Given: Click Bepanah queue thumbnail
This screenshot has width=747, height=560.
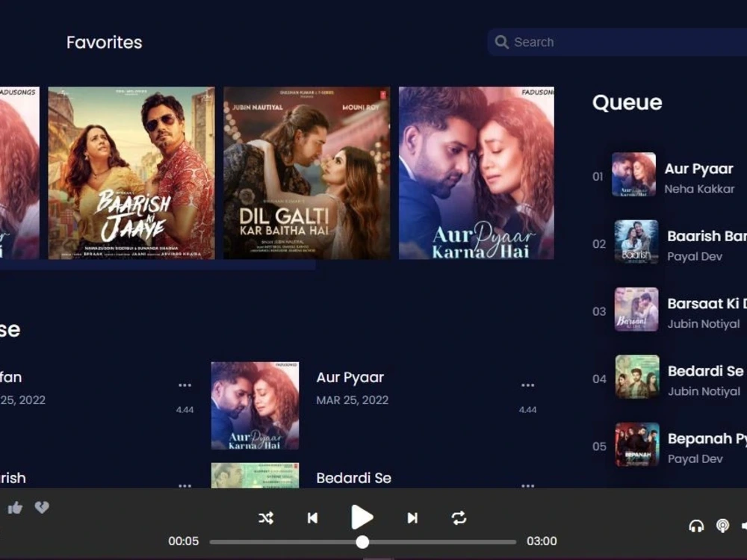Looking at the screenshot, I should coord(637,445).
